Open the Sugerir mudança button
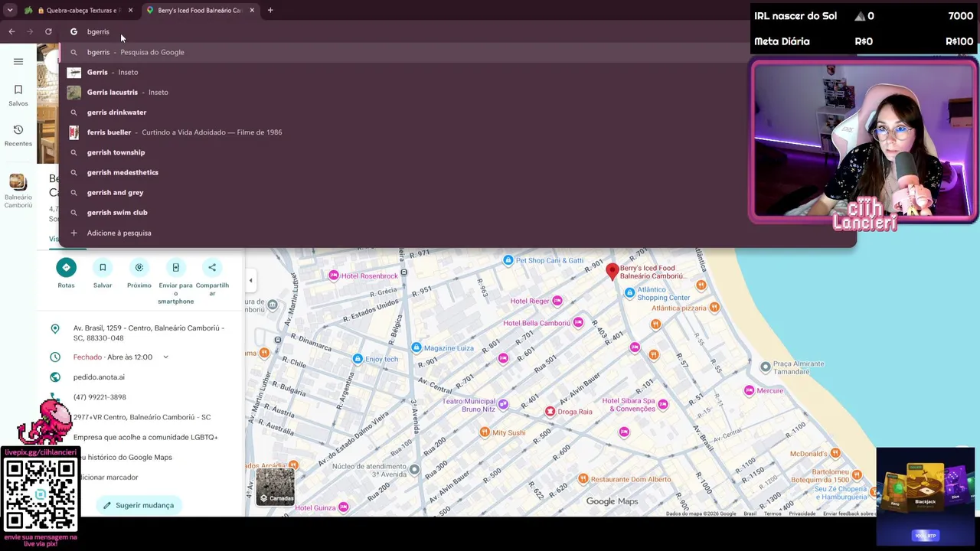 click(x=139, y=505)
